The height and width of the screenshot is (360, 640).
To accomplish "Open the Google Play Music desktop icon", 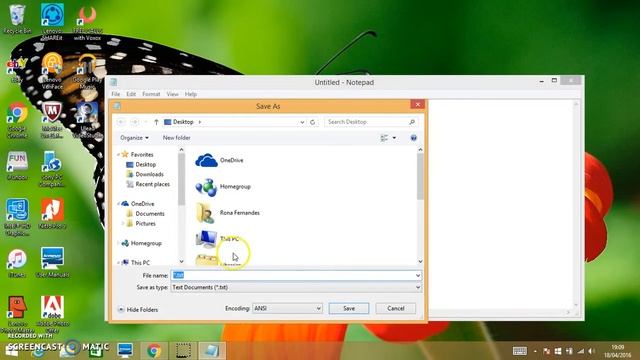I will [87, 71].
